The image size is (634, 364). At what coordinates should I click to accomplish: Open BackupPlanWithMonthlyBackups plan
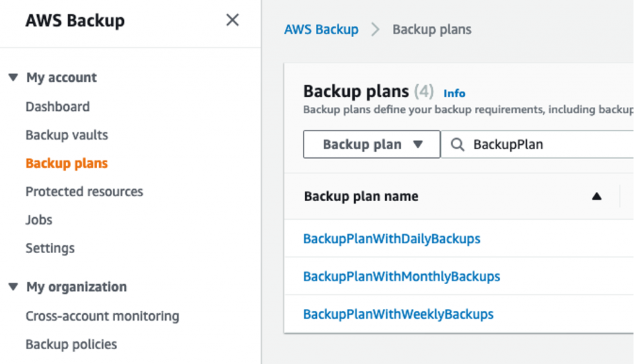[x=402, y=276]
